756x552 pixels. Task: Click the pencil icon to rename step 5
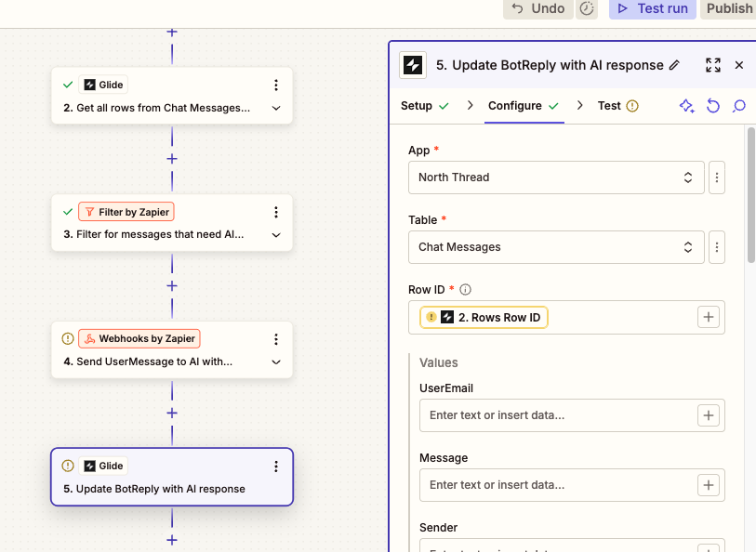674,65
